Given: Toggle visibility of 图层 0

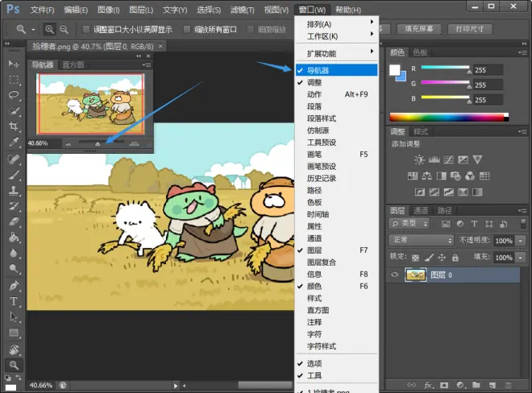Looking at the screenshot, I should point(395,275).
